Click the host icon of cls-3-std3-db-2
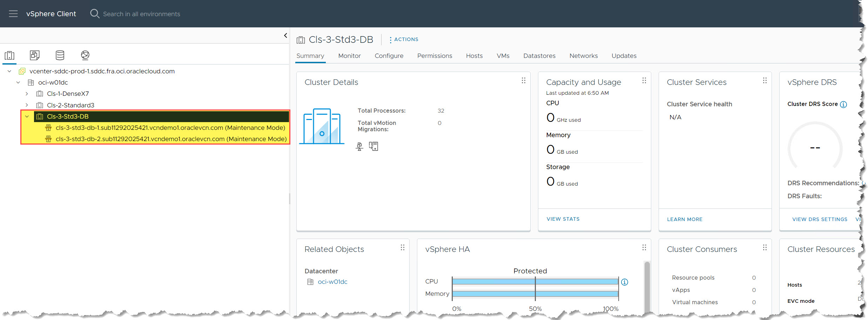The image size is (868, 320). (x=48, y=139)
